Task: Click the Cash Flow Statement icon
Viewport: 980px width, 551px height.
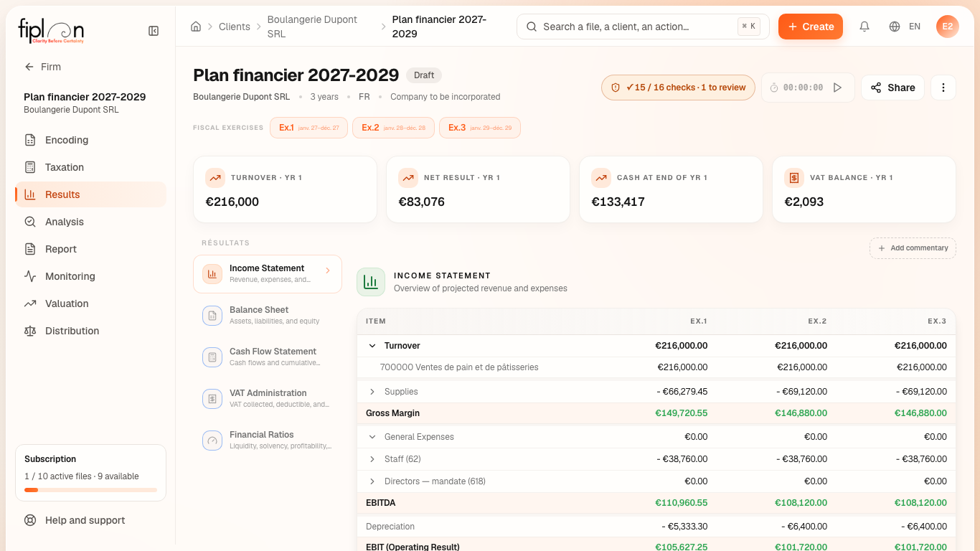Action: point(212,357)
